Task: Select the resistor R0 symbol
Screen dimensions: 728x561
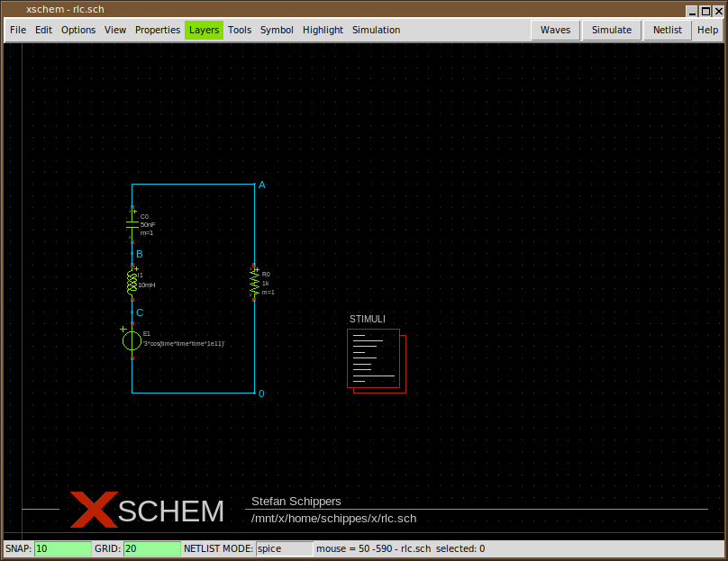Action: tap(254, 282)
